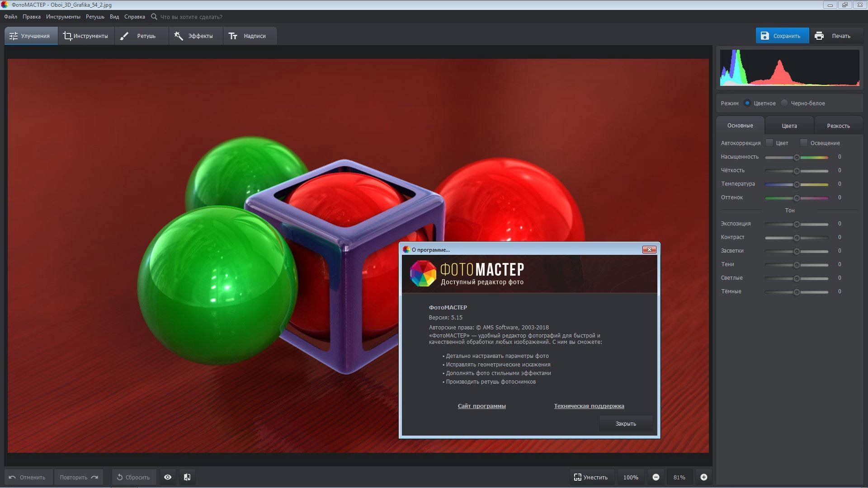The width and height of the screenshot is (868, 488).
Task: Open the Улучшения tab
Action: point(31,36)
